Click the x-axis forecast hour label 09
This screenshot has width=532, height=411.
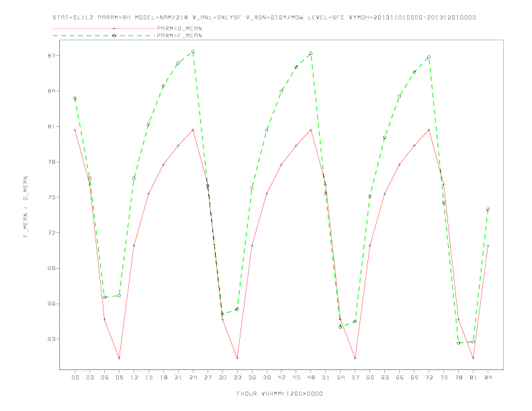[119, 377]
